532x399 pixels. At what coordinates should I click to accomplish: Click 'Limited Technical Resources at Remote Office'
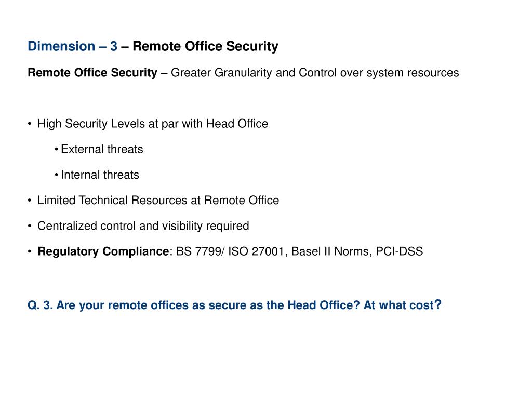(158, 200)
